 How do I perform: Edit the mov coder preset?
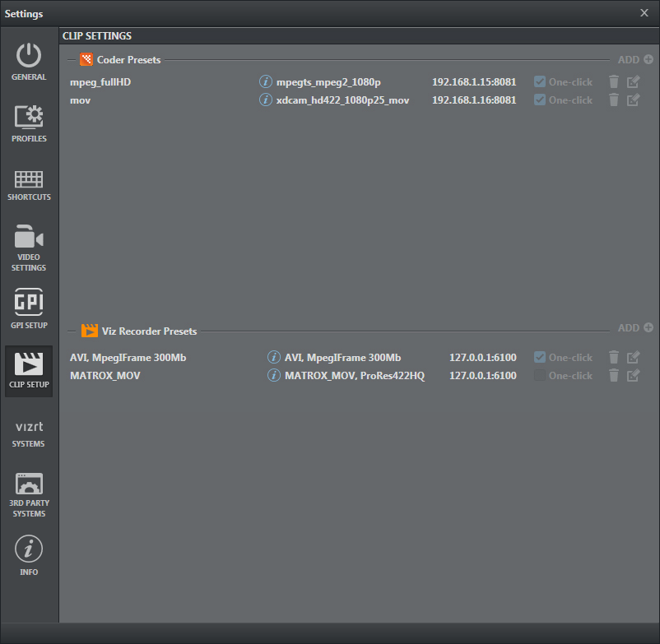pyautogui.click(x=633, y=100)
